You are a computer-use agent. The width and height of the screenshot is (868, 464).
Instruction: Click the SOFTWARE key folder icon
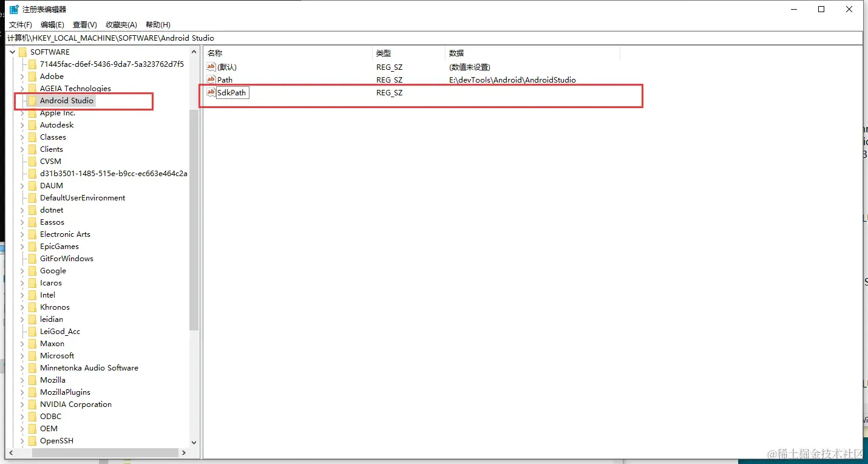23,52
